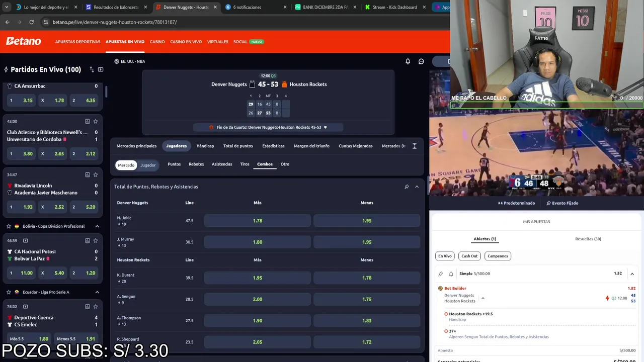Select the Mercado toggle option
Image resolution: width=644 pixels, height=362 pixels.
pyautogui.click(x=126, y=165)
